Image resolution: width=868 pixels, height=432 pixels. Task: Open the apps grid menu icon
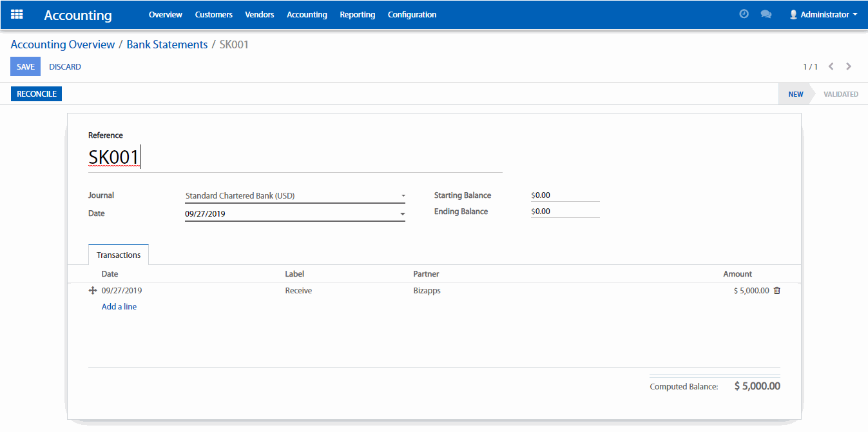[x=17, y=14]
